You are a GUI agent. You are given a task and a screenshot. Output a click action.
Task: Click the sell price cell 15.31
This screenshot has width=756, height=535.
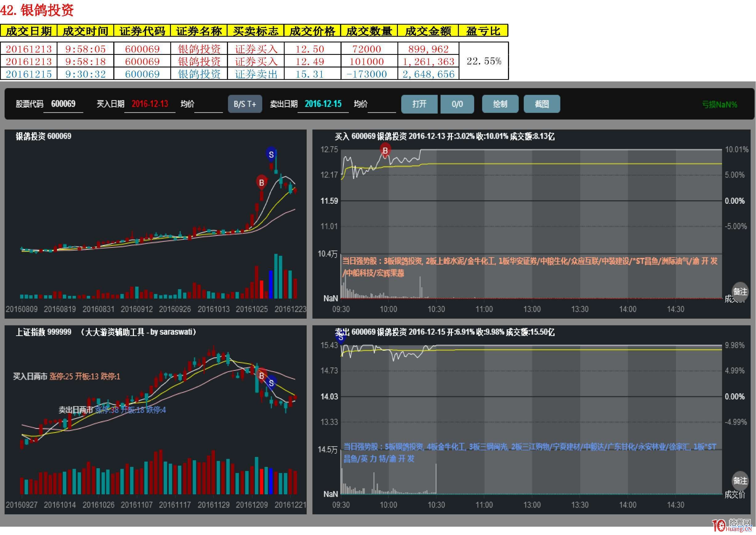(x=312, y=74)
